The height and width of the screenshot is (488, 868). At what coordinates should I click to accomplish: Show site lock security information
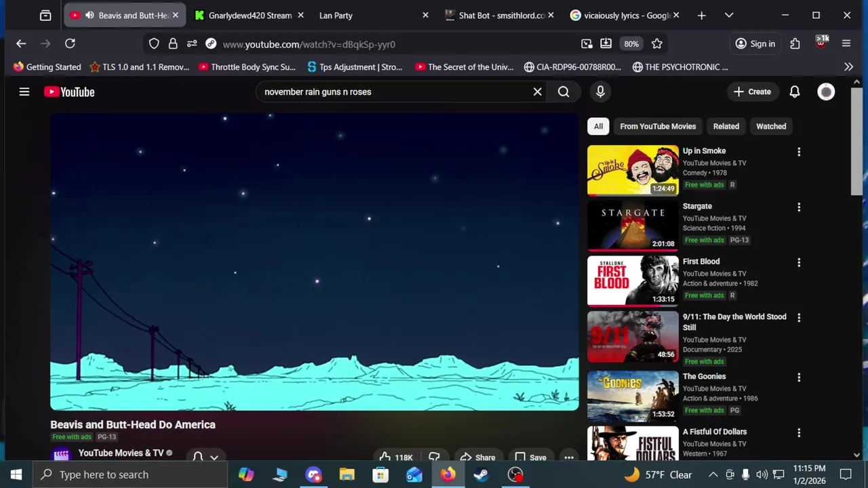click(173, 43)
